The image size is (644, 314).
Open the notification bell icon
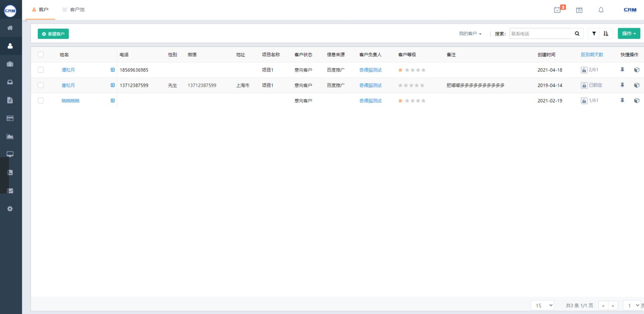601,10
